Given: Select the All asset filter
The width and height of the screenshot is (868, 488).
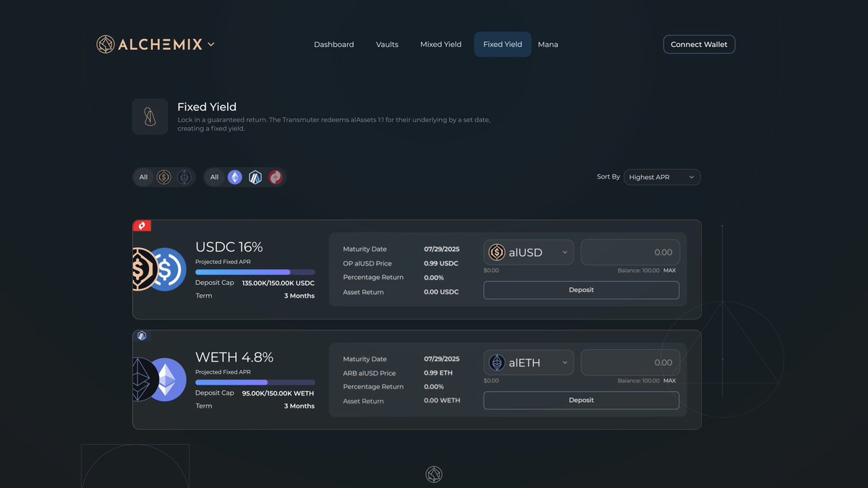Looking at the screenshot, I should click(x=143, y=177).
